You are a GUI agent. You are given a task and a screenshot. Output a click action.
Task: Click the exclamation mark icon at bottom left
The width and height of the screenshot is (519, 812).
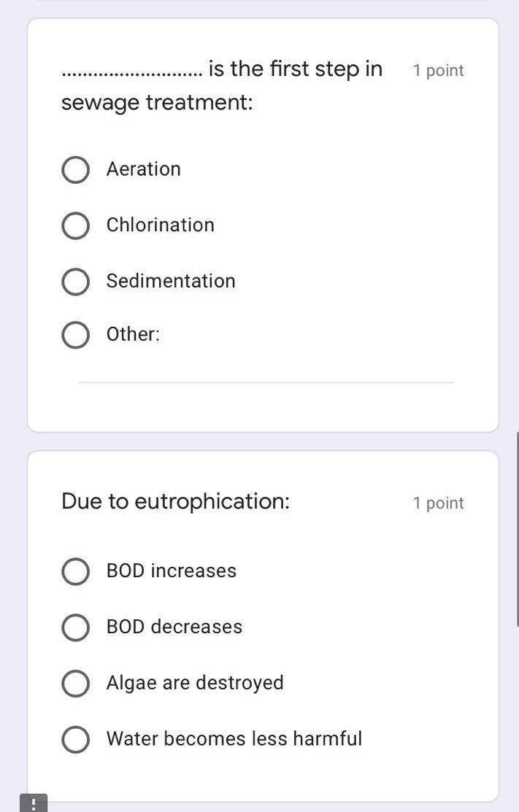pos(33,804)
